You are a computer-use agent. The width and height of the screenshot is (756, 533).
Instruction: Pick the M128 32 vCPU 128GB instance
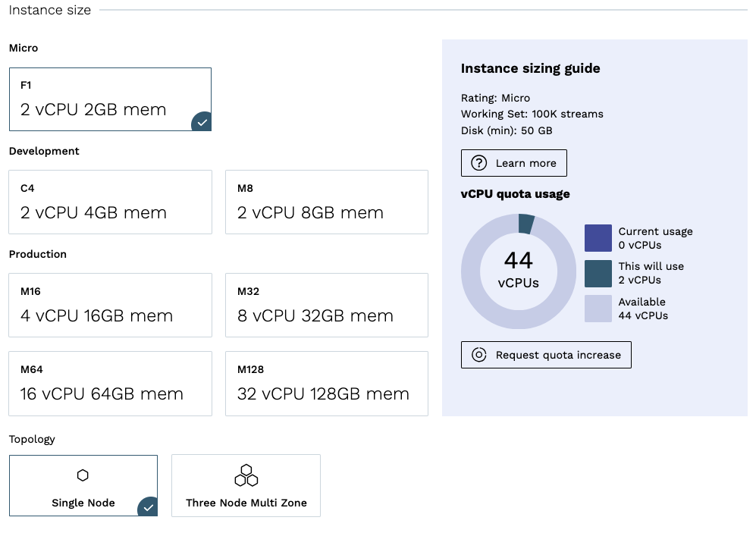point(326,384)
